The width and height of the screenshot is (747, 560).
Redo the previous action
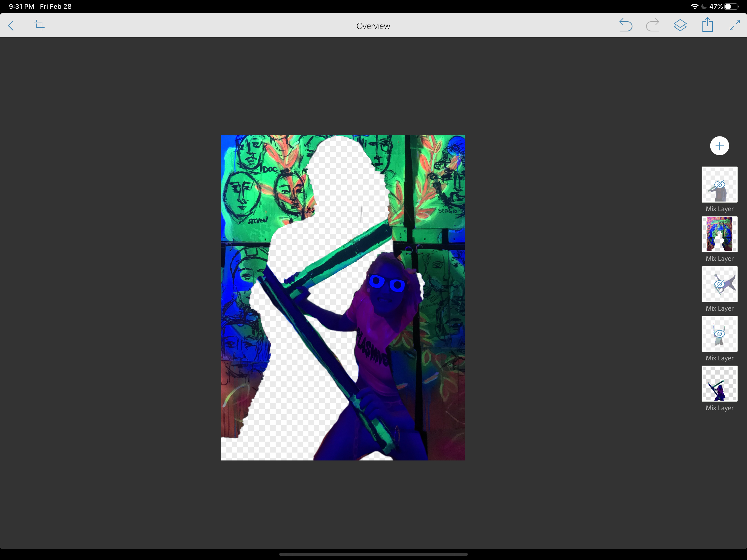[652, 25]
